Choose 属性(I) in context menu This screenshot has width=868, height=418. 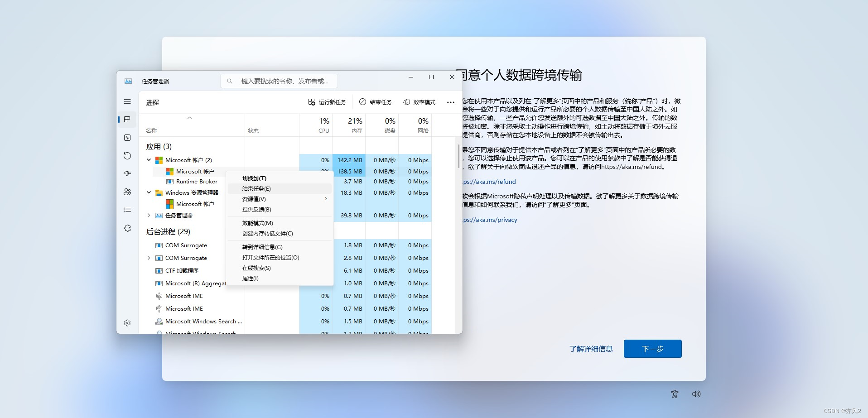tap(280, 279)
